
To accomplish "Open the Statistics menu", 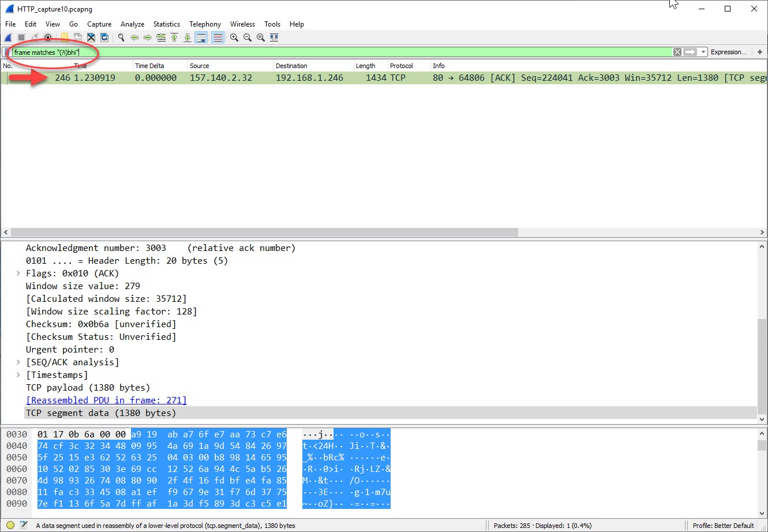I will (166, 24).
